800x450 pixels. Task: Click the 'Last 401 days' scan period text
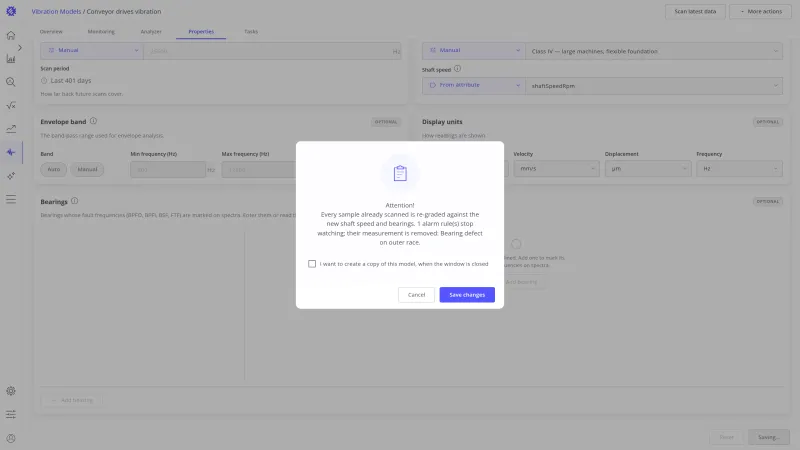coord(71,81)
